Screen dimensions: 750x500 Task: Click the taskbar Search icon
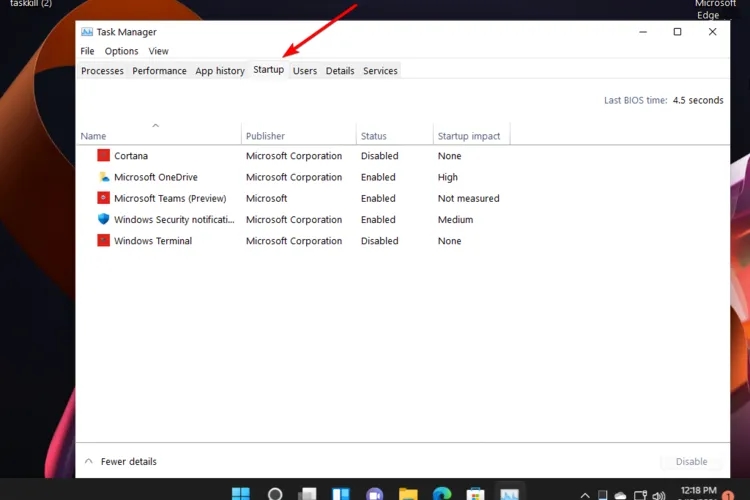[275, 494]
